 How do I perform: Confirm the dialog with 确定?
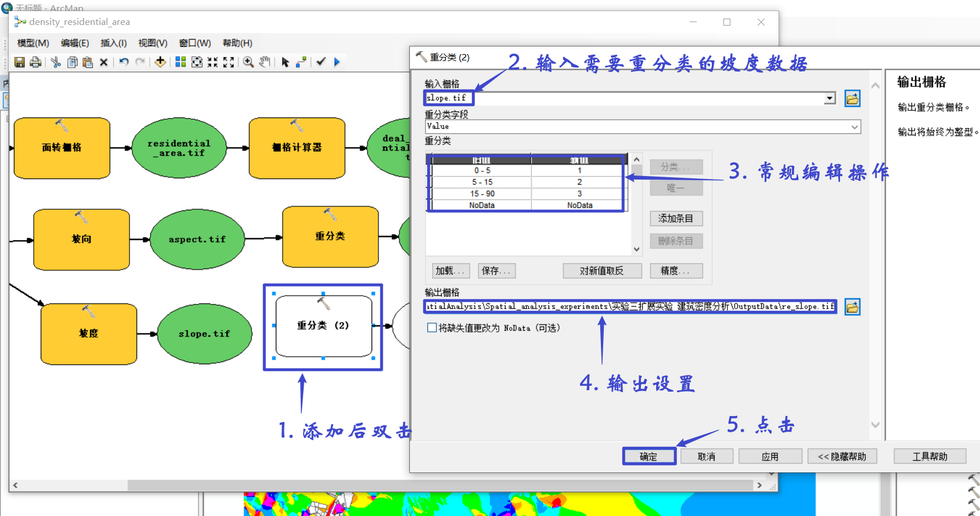[x=649, y=457]
